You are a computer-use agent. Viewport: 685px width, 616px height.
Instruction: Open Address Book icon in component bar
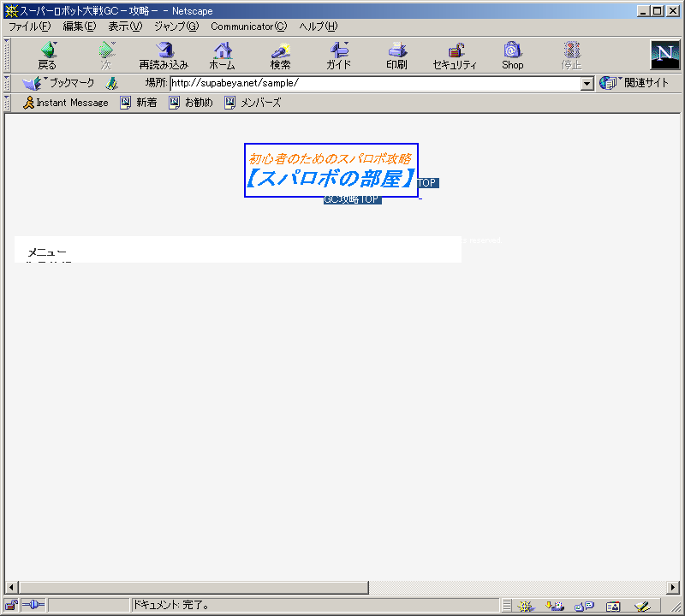pos(613,606)
